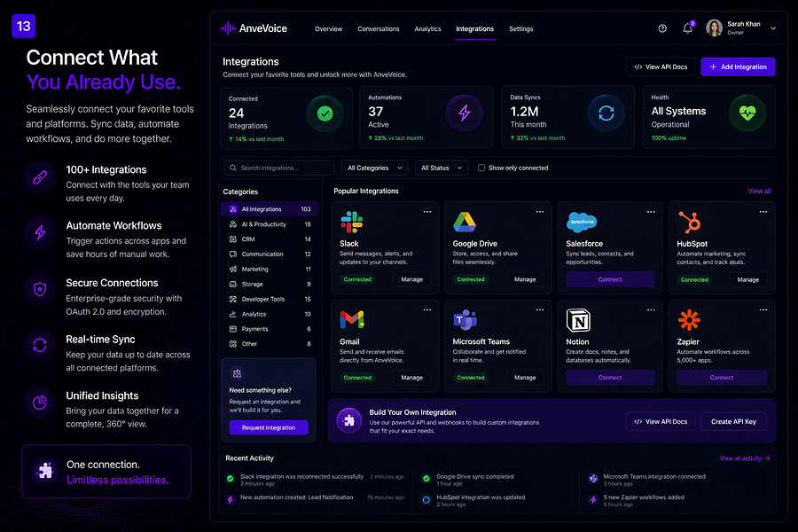
Task: Click Build Your Own Integration puzzle icon
Action: pyautogui.click(x=349, y=420)
